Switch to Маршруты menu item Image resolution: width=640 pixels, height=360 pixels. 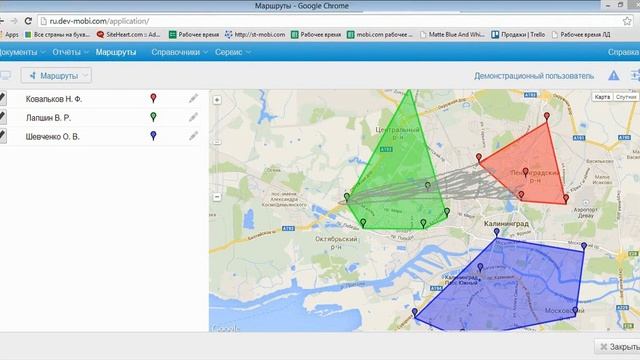coord(116,52)
